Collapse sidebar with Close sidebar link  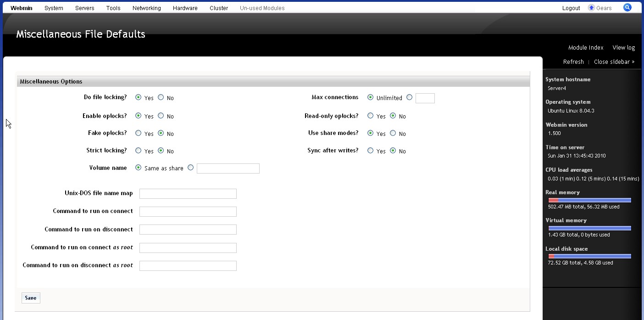tap(614, 62)
